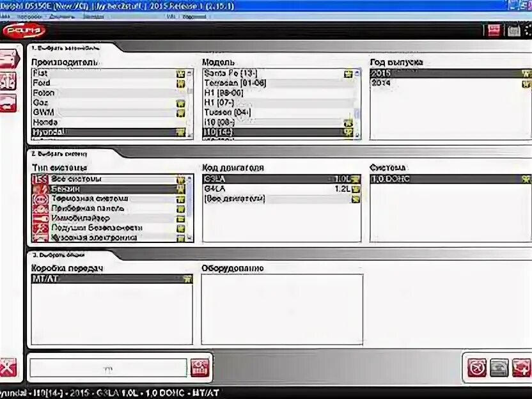The image size is (532, 399).
Task: Select manufacturer Honda
Action: (109, 123)
